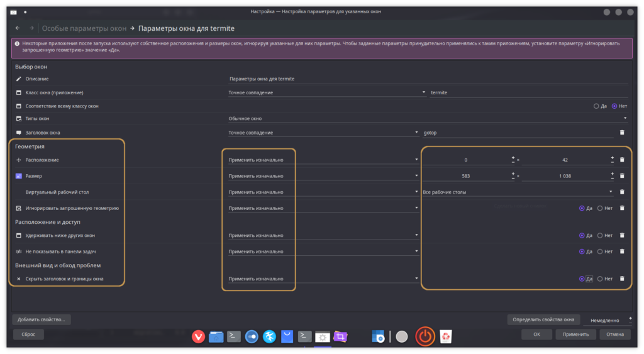Click the Описание text field
Image resolution: width=644 pixels, height=354 pixels.
(x=428, y=79)
